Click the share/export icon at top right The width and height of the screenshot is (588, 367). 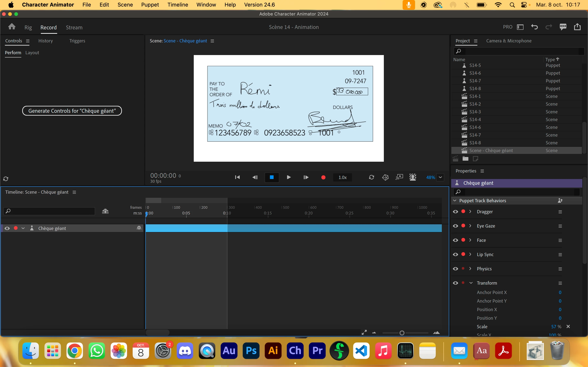pos(577,27)
